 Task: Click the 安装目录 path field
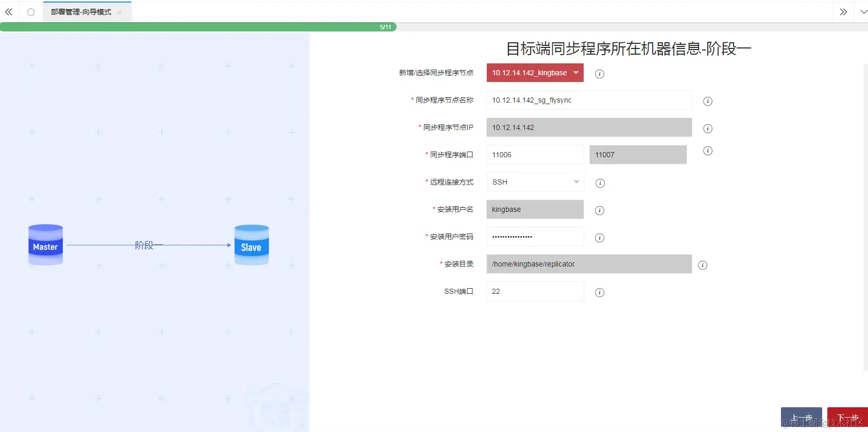(589, 264)
